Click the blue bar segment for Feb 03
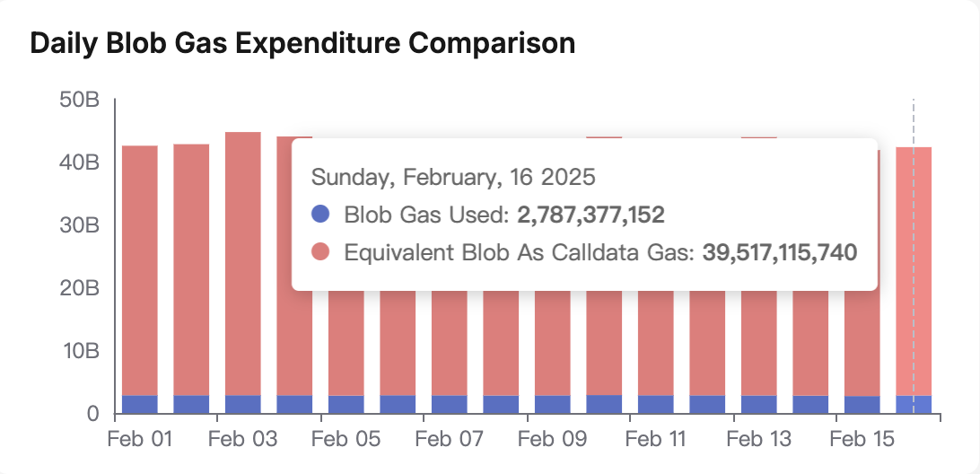This screenshot has width=980, height=474. 242,404
